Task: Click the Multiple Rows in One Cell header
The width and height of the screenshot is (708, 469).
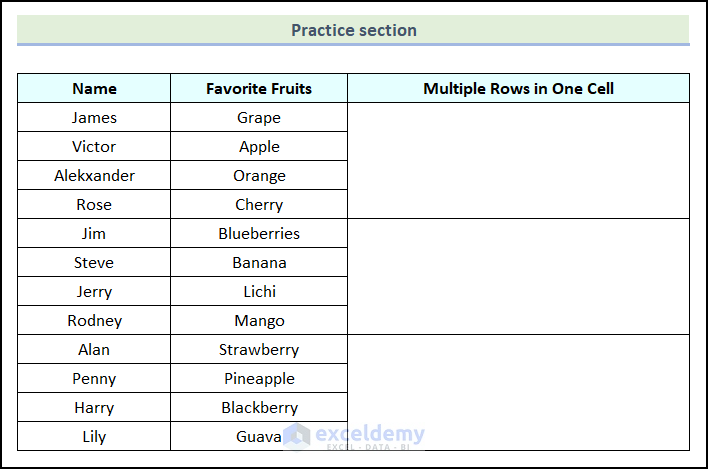Action: click(x=518, y=88)
